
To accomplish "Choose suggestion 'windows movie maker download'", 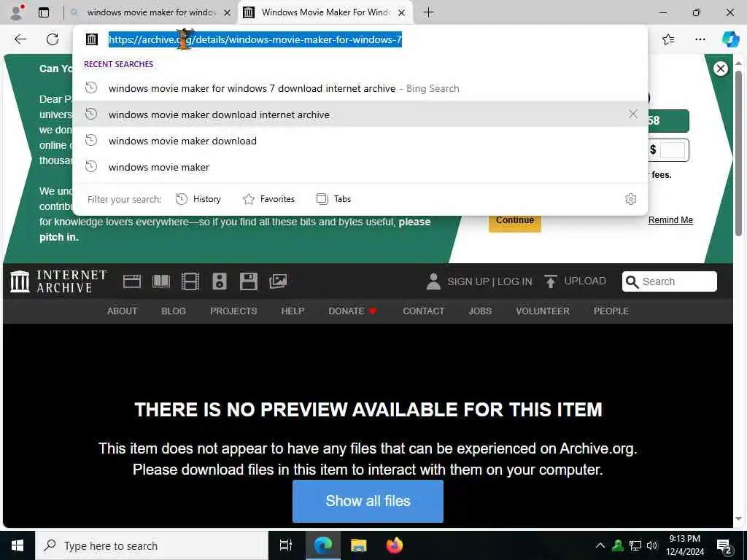I will coord(360,141).
